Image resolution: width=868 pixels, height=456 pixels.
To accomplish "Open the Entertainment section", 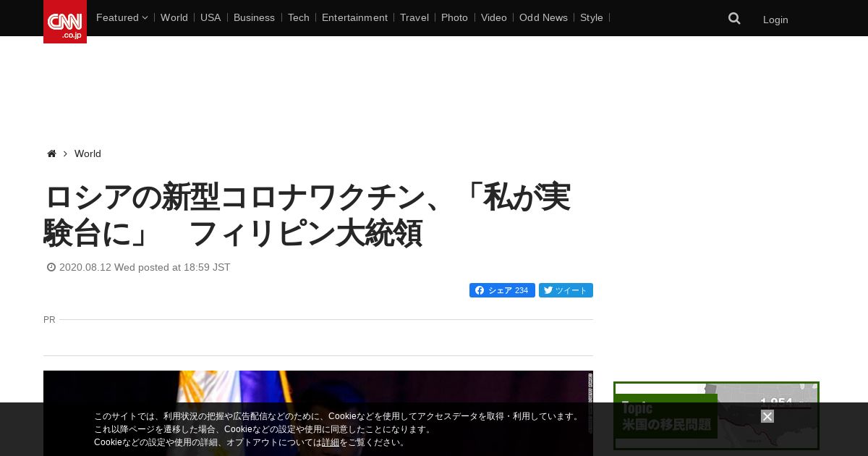I will tap(354, 17).
